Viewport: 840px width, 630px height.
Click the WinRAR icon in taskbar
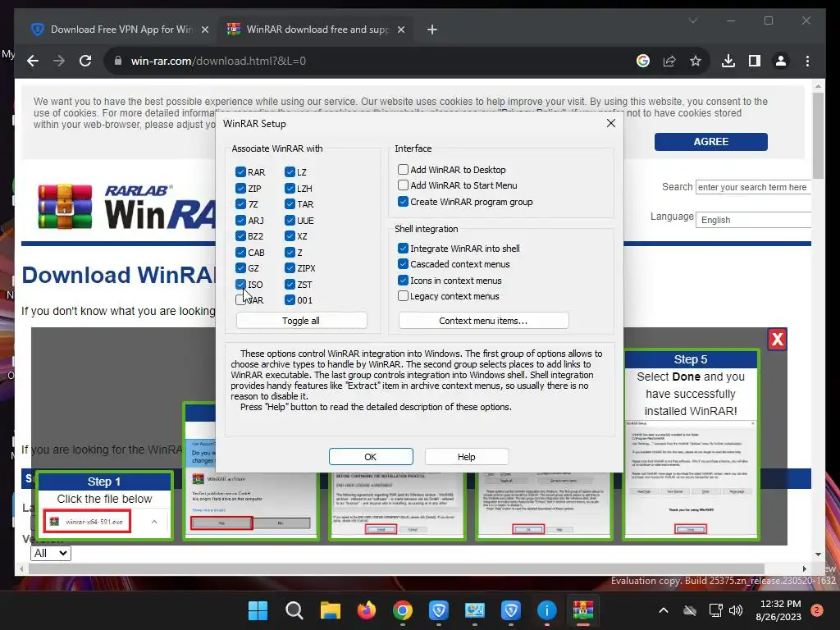[x=583, y=610]
